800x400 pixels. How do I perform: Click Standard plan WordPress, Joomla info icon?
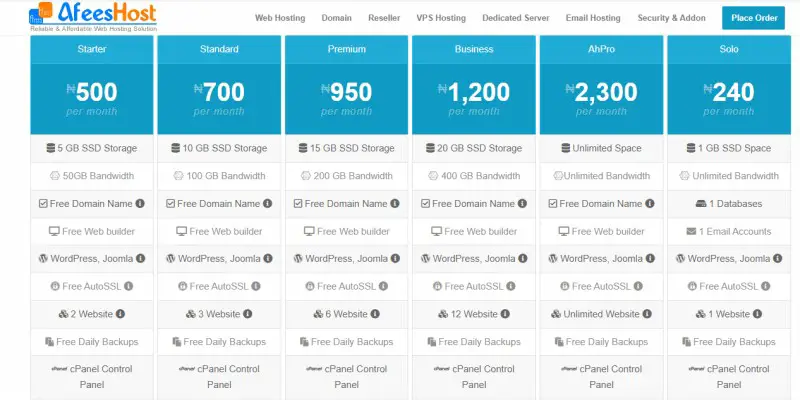(268, 259)
